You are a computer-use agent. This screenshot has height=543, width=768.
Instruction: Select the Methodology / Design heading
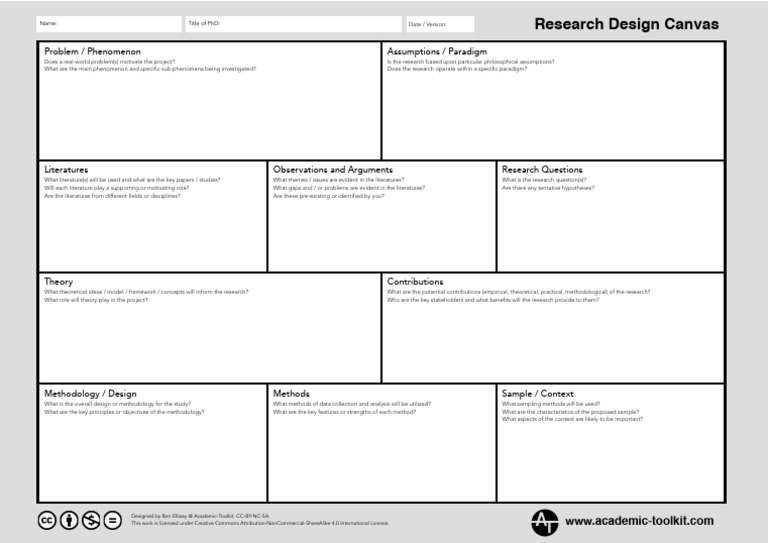pyautogui.click(x=90, y=394)
